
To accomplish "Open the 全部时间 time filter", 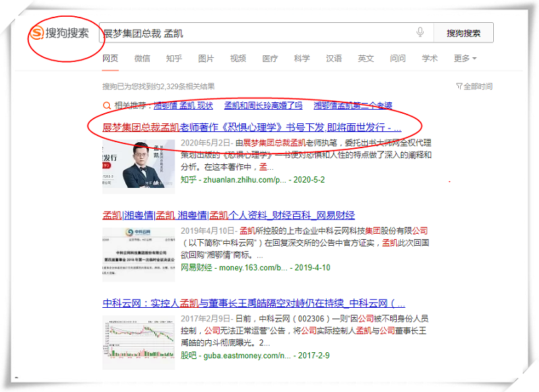I will pyautogui.click(x=474, y=86).
